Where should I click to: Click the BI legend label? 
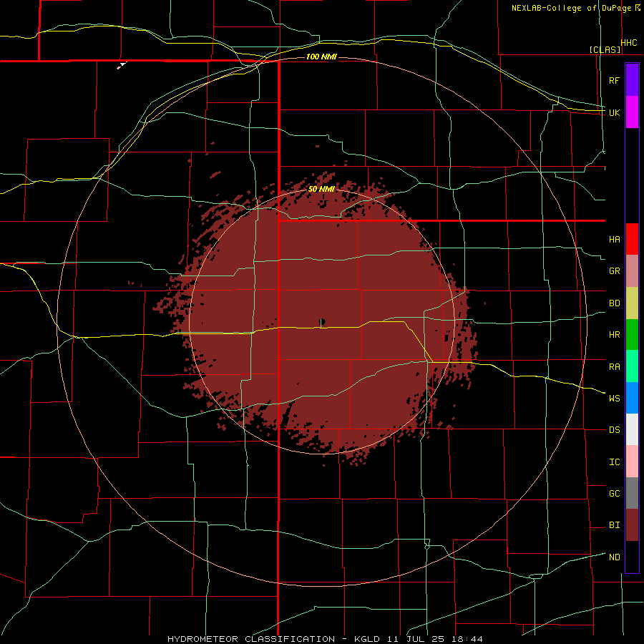pos(614,525)
